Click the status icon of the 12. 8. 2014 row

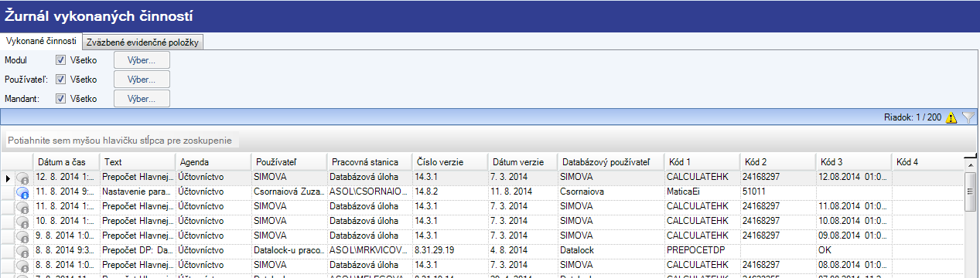click(22, 178)
